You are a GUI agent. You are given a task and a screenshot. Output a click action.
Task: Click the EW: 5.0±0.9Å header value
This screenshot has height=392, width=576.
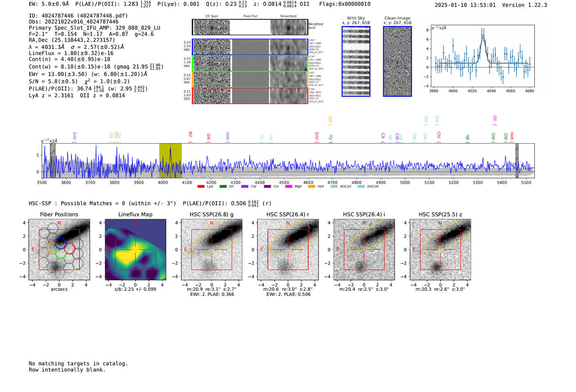pyautogui.click(x=49, y=4)
